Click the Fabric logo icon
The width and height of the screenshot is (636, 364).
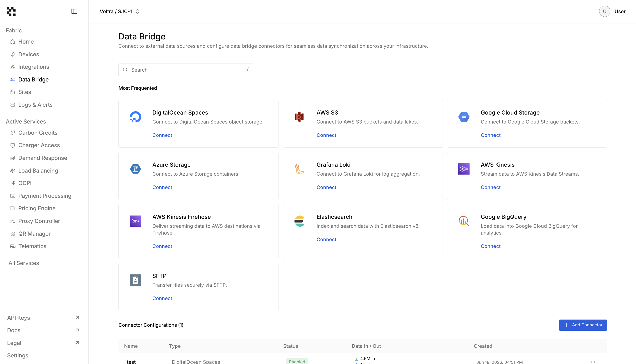[x=11, y=12]
